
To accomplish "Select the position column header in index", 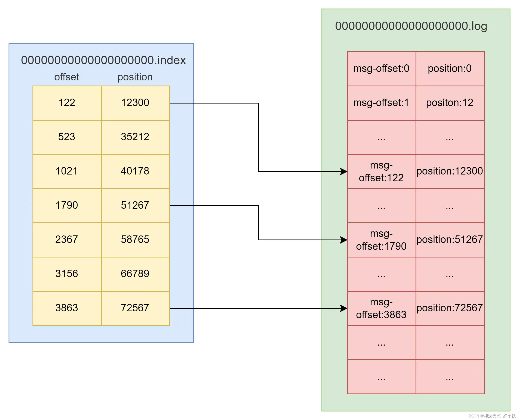I will [x=135, y=77].
